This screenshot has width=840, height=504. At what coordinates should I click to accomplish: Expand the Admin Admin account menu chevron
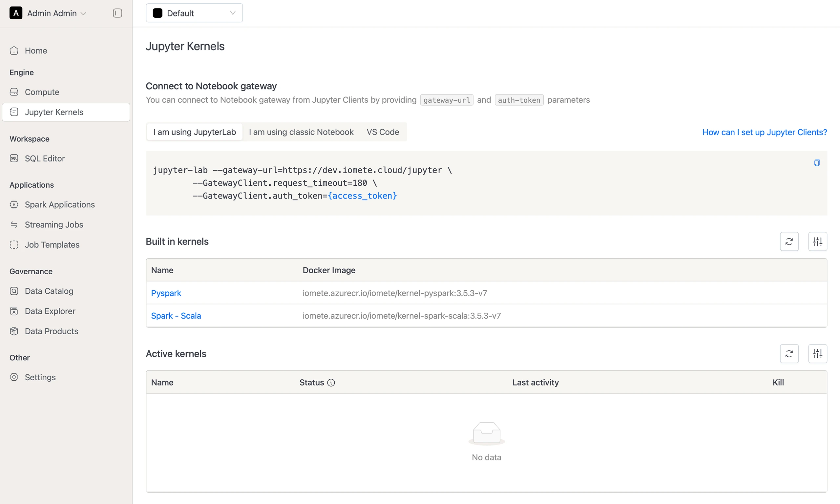coord(84,13)
